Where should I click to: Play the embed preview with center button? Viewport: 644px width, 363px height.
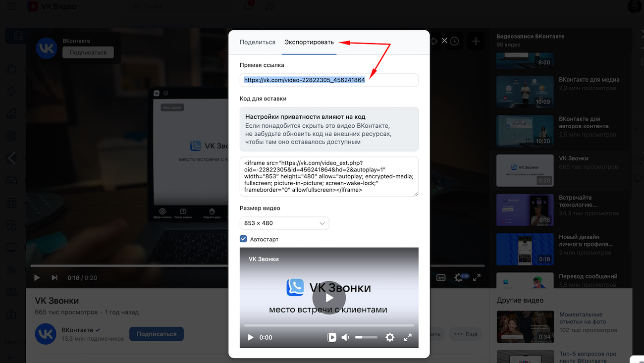tap(329, 298)
